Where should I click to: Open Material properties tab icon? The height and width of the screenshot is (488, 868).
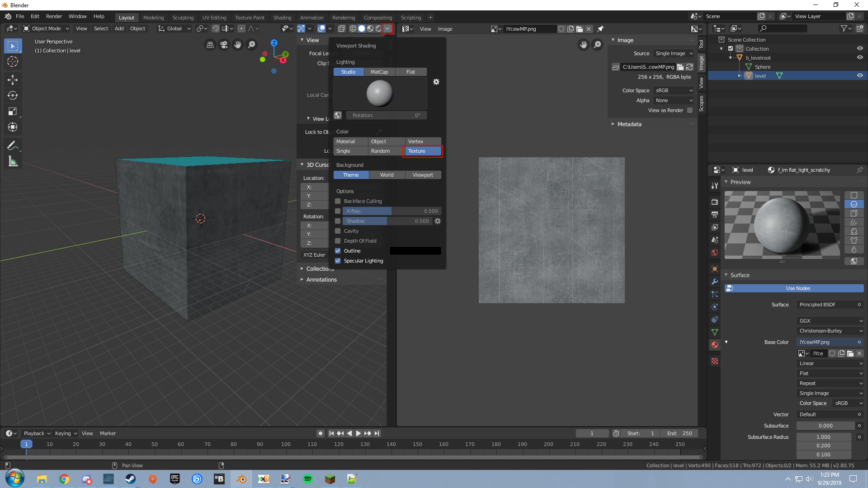click(x=715, y=345)
